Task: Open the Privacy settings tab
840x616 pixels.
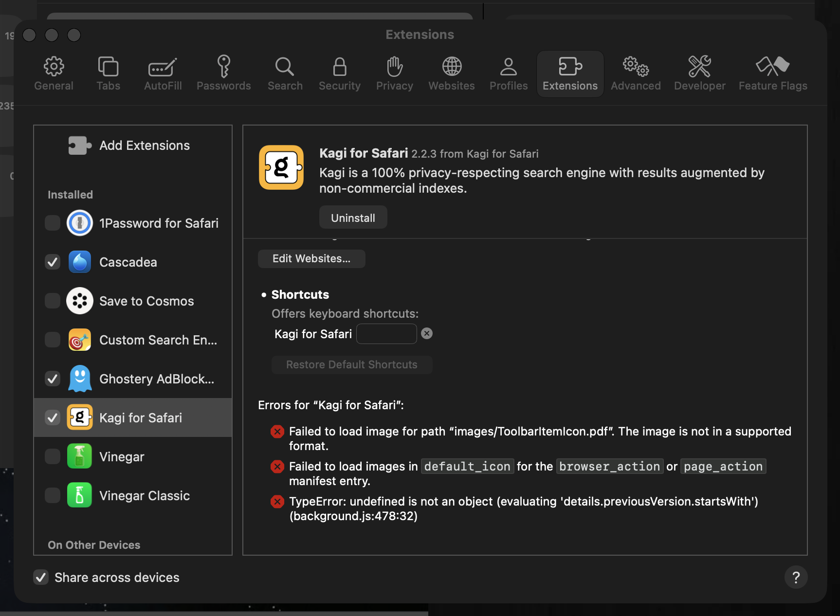Action: (x=395, y=73)
